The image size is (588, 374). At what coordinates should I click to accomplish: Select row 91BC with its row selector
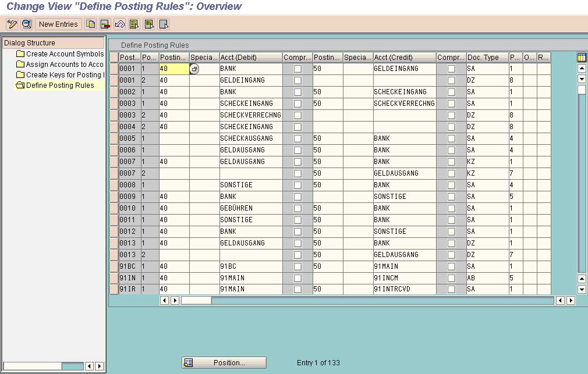[x=114, y=266]
